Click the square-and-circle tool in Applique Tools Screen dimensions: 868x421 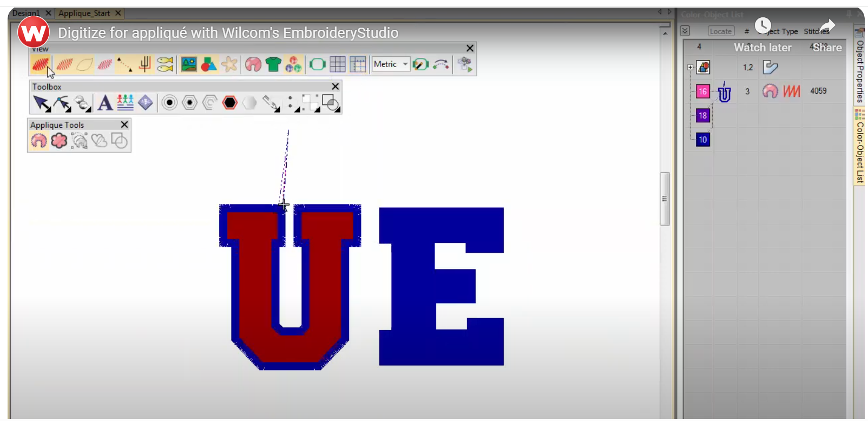[x=119, y=141]
